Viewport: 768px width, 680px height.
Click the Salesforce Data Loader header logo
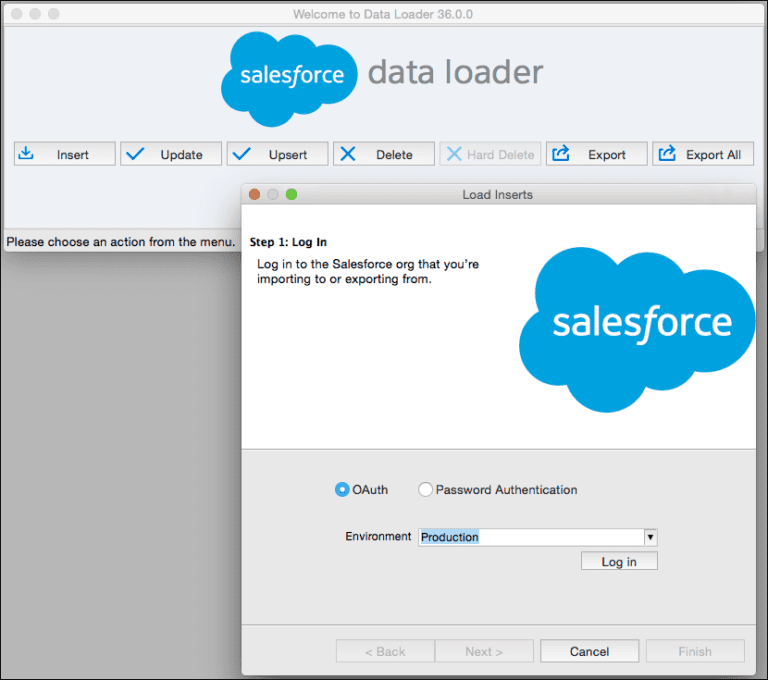click(x=382, y=78)
